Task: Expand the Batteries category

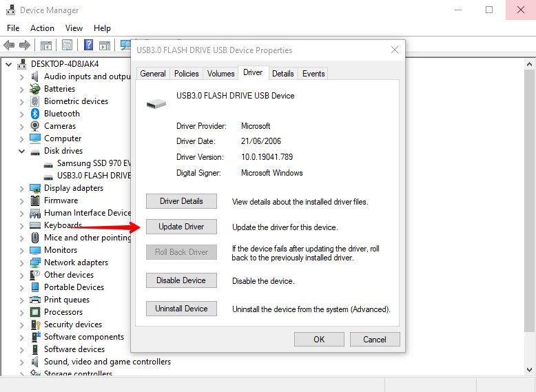Action: [21, 89]
